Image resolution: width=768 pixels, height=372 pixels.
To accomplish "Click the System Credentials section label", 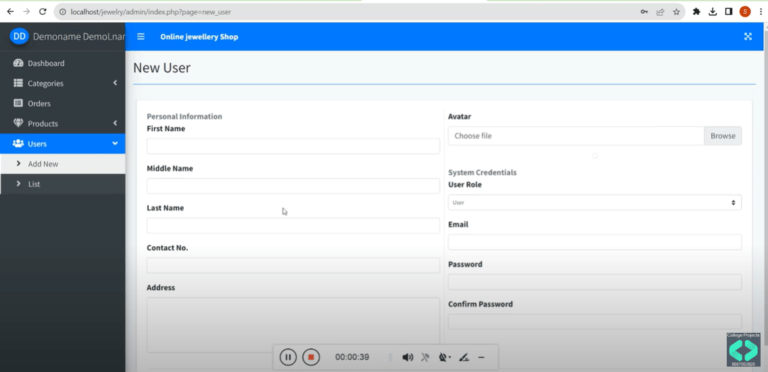I will (482, 172).
